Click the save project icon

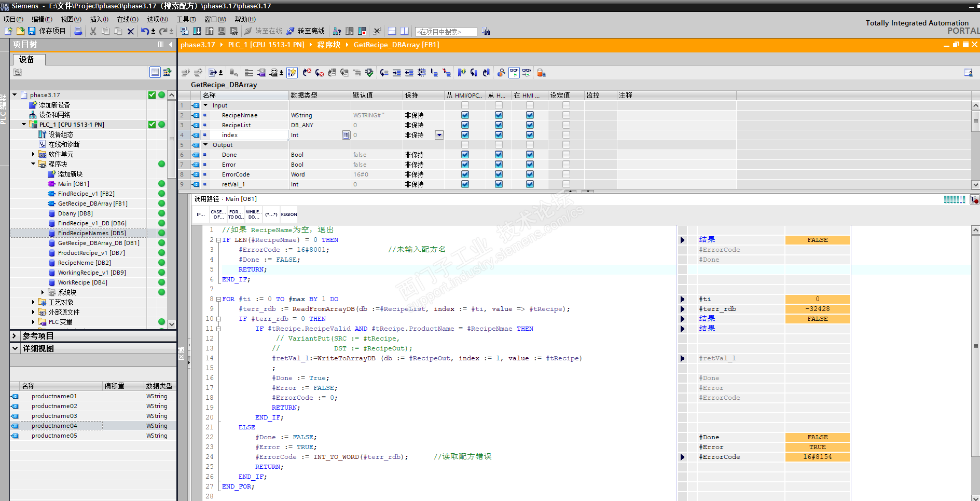(x=32, y=31)
